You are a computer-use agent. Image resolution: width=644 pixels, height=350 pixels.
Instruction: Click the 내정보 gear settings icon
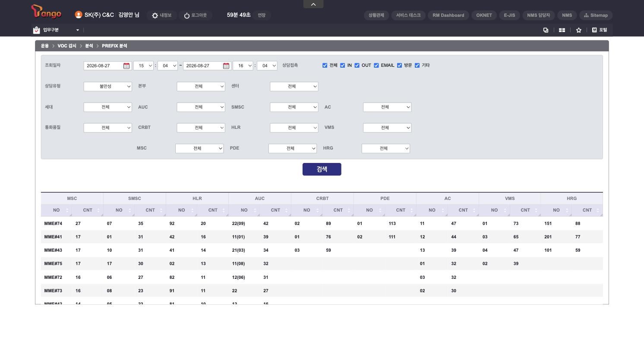tap(155, 16)
